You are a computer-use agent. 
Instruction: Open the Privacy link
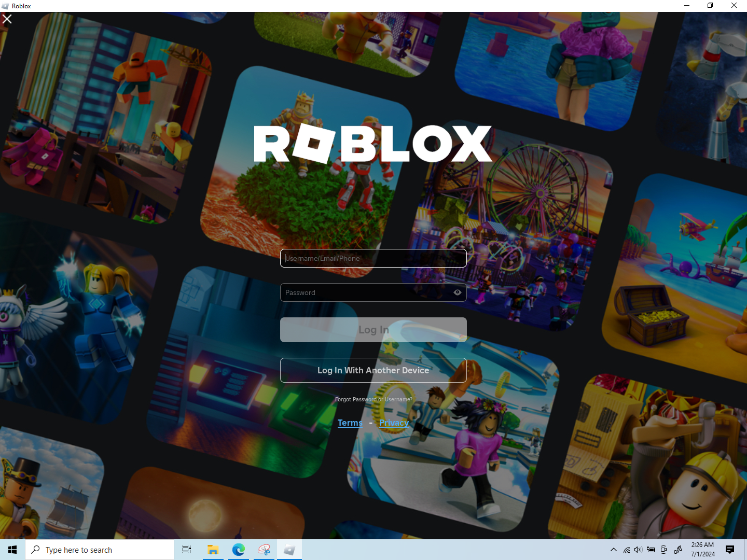[x=394, y=423]
